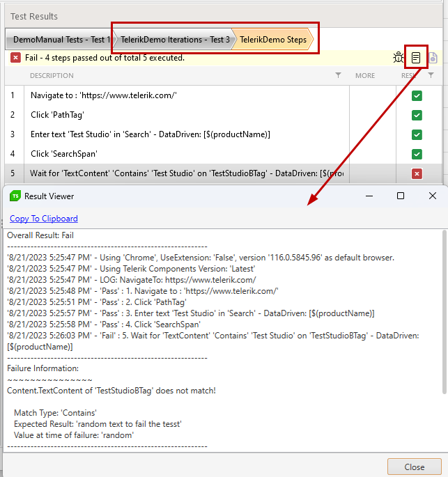The width and height of the screenshot is (448, 477).
Task: Click the pass icon for Click 'SearchSpan' step
Action: pyautogui.click(x=417, y=154)
